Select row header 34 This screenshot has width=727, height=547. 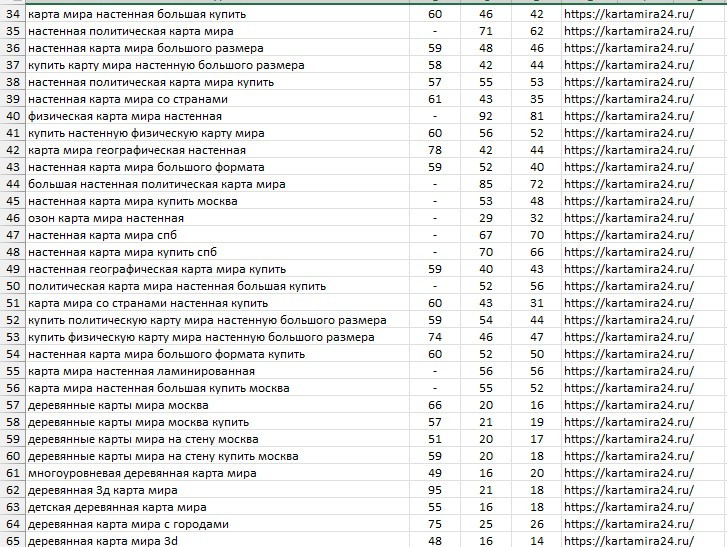tap(13, 14)
